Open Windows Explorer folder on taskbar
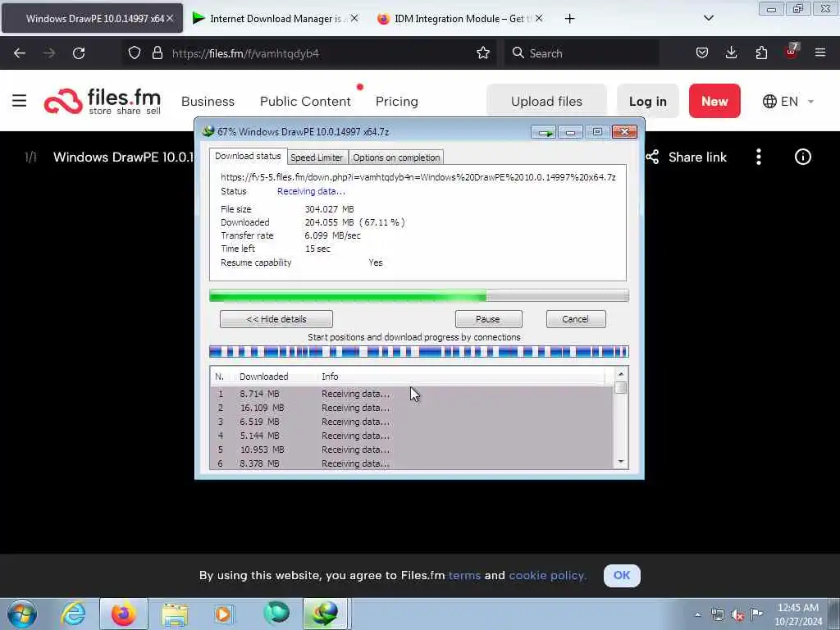 [175, 614]
